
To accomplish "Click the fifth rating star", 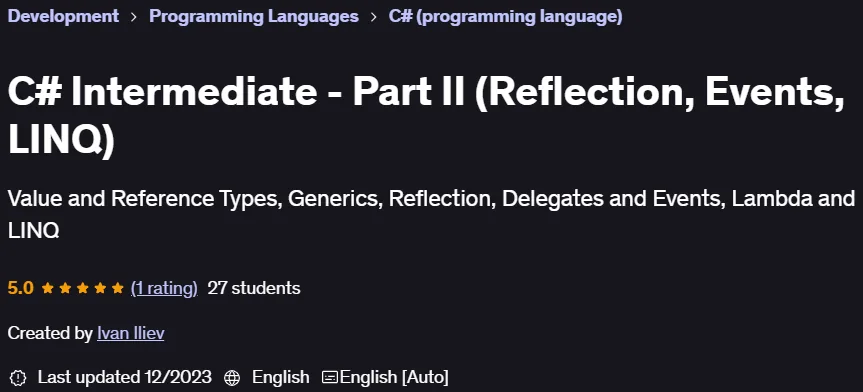I will coord(118,288).
